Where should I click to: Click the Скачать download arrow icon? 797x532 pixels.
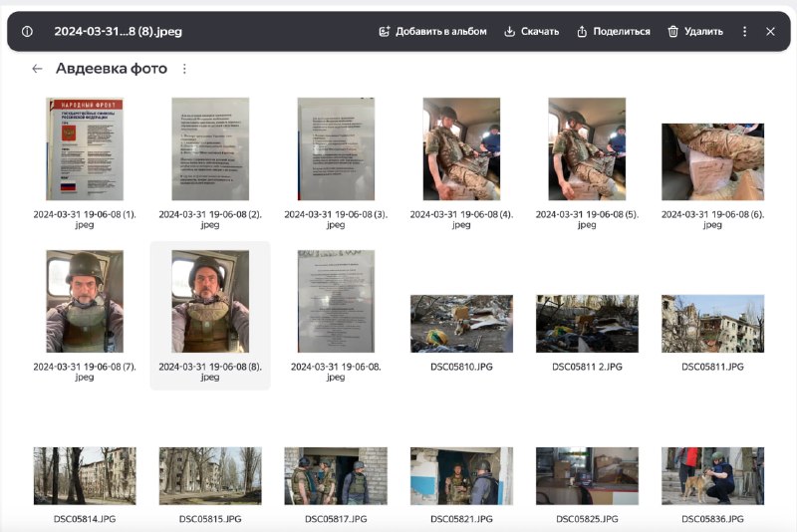pyautogui.click(x=509, y=32)
